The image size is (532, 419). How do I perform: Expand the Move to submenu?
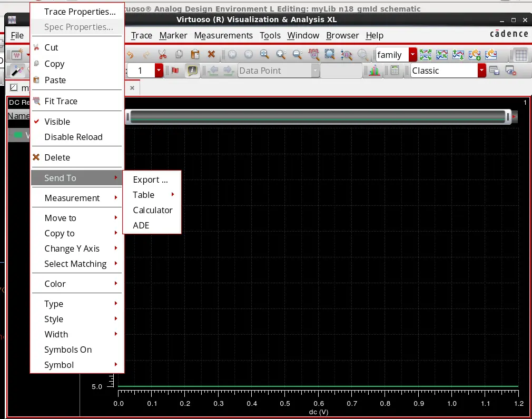tap(77, 218)
